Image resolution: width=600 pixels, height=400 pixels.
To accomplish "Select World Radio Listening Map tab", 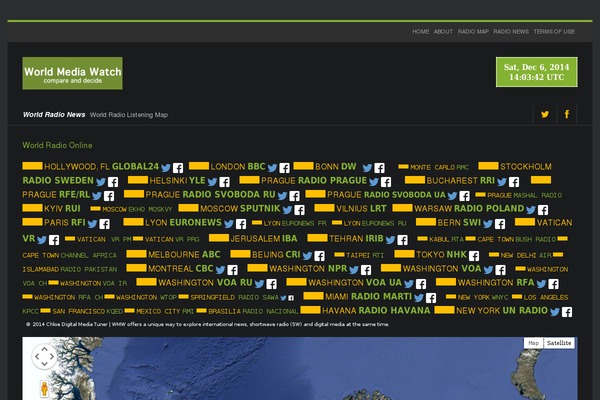I will click(129, 115).
